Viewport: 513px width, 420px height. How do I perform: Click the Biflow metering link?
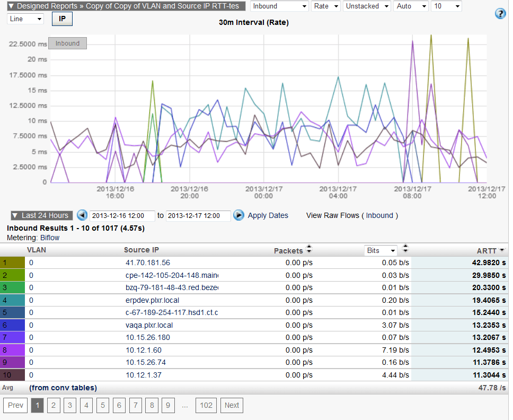click(x=50, y=238)
